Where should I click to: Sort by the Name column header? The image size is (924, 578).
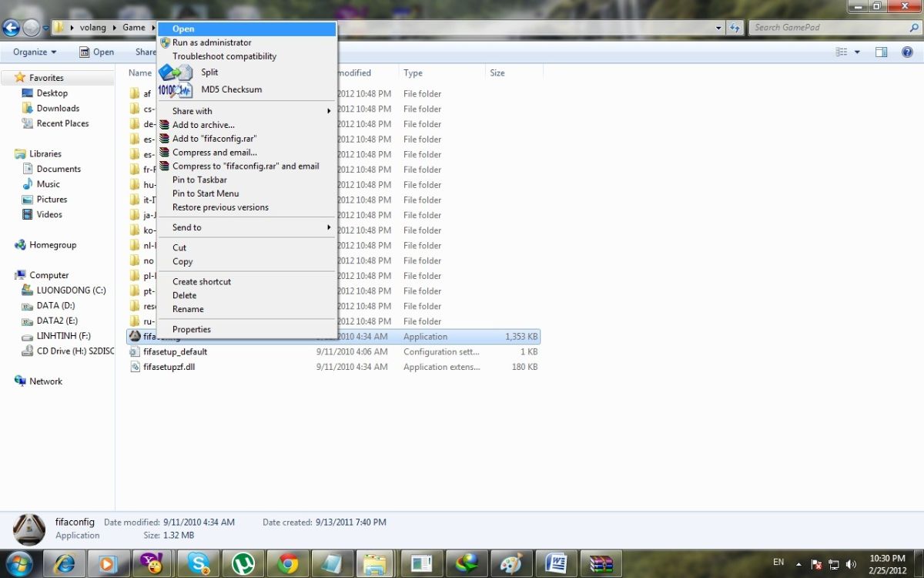140,73
